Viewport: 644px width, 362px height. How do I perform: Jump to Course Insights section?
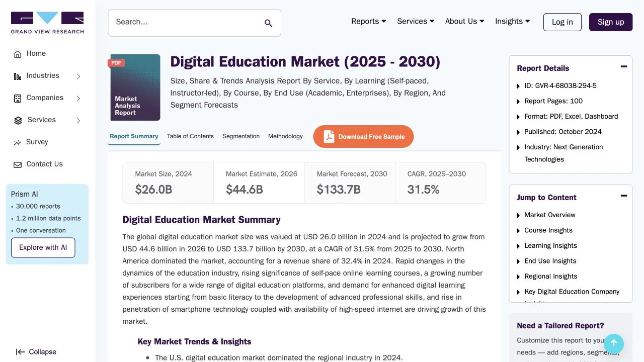(548, 230)
